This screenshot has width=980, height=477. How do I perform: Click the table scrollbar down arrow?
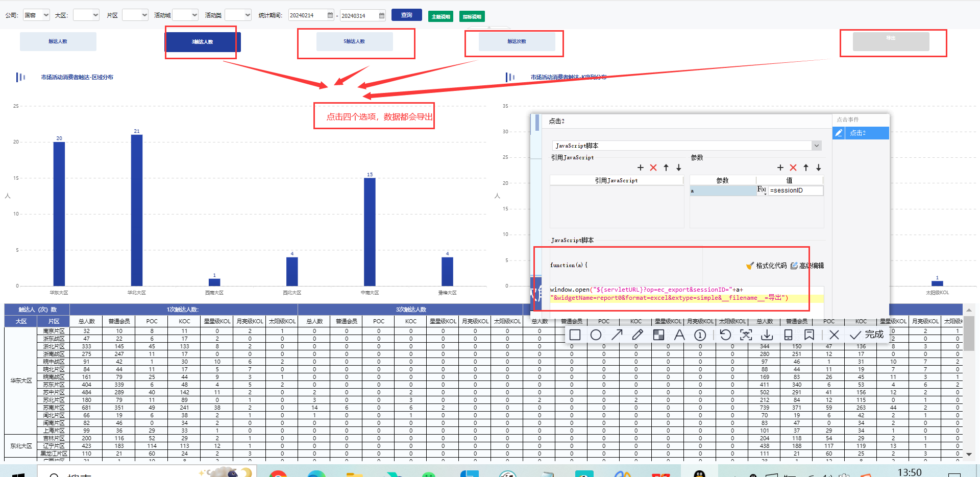969,454
